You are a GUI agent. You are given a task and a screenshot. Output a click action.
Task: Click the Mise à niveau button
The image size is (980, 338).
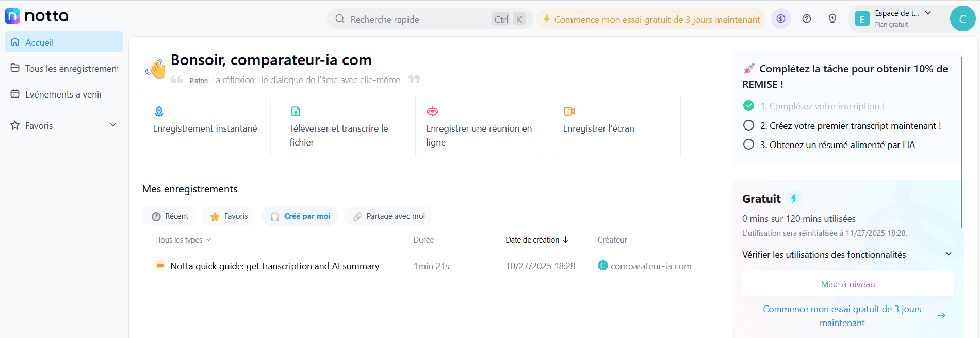(847, 284)
